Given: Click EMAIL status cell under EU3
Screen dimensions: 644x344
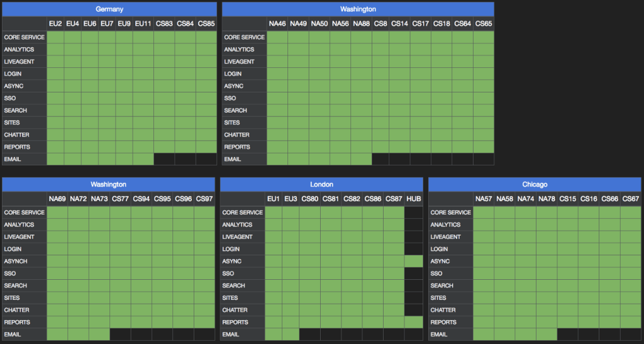Looking at the screenshot, I should tap(291, 335).
